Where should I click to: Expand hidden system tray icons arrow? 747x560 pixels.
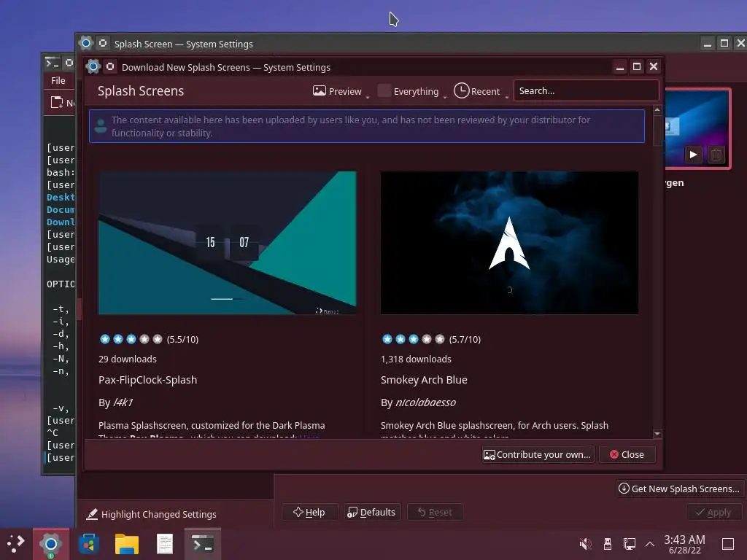(650, 544)
